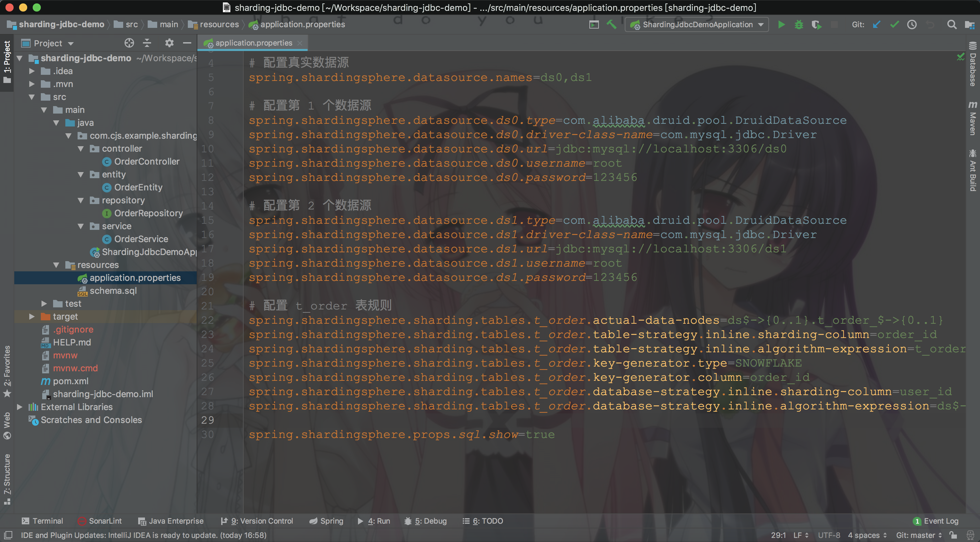980x542 pixels.
Task: Click the Git update project arrow
Action: tap(877, 25)
